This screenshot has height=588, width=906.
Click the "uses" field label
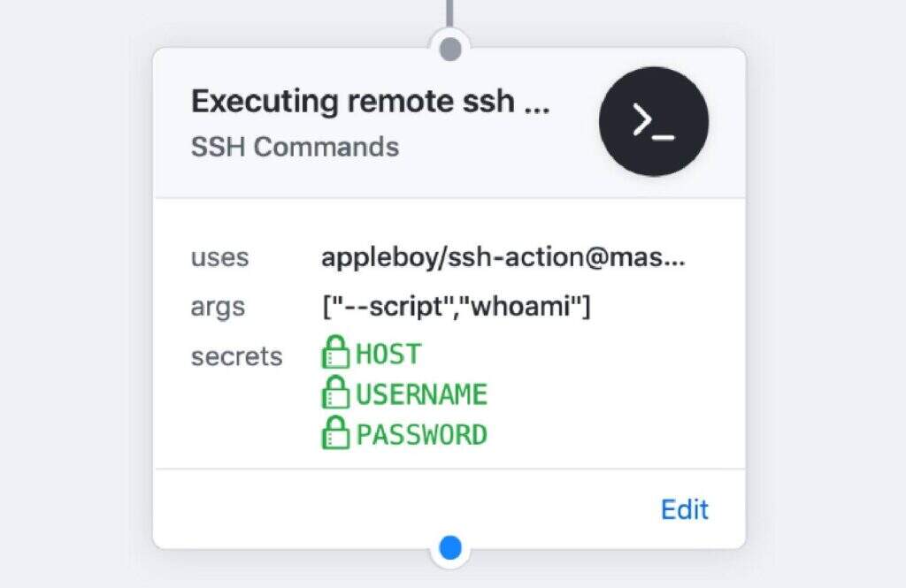(219, 257)
